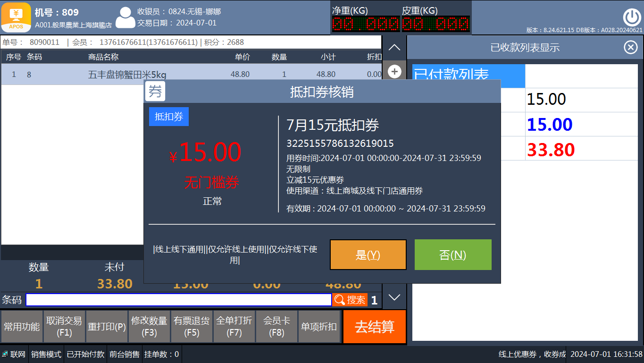Click the red 33.80 remaining amount
The height and width of the screenshot is (363, 644).
(x=551, y=150)
